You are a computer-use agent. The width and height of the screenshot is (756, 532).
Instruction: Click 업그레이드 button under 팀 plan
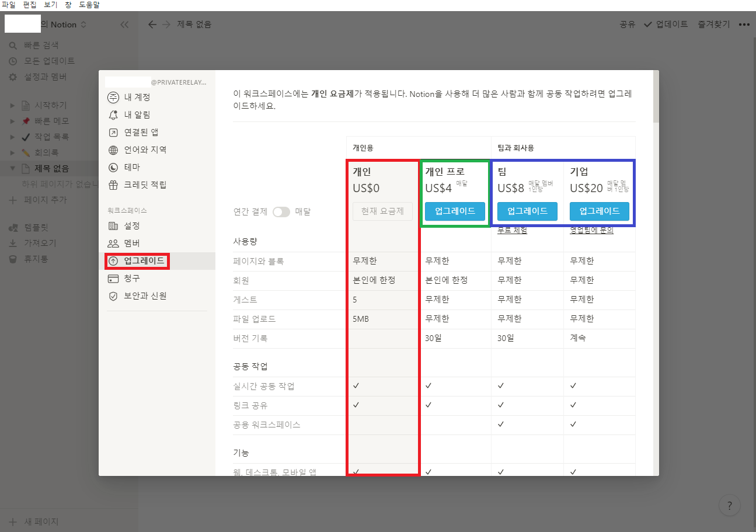tap(527, 211)
